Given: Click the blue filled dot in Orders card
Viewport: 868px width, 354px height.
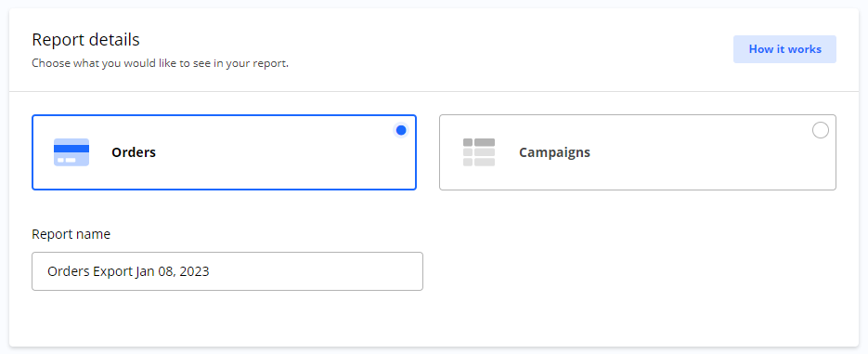Looking at the screenshot, I should coord(401,130).
